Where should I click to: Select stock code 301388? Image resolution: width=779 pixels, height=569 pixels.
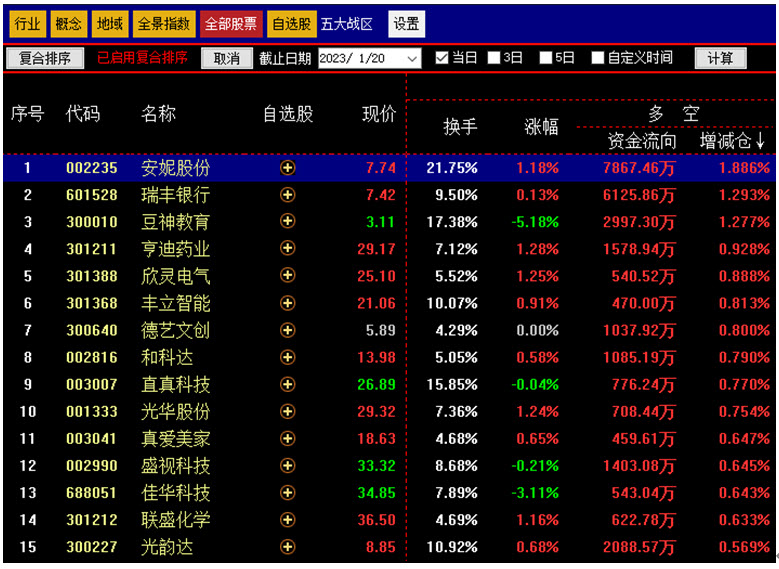click(x=92, y=276)
